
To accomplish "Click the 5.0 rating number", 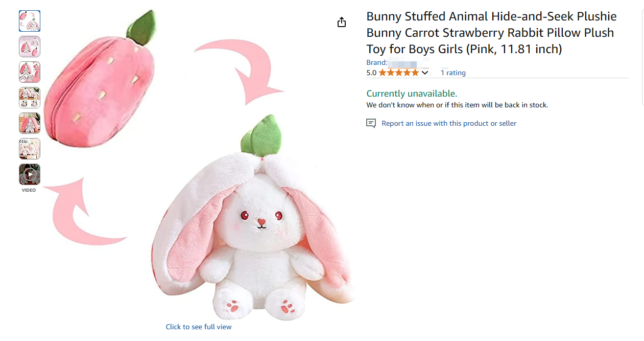I will (371, 73).
